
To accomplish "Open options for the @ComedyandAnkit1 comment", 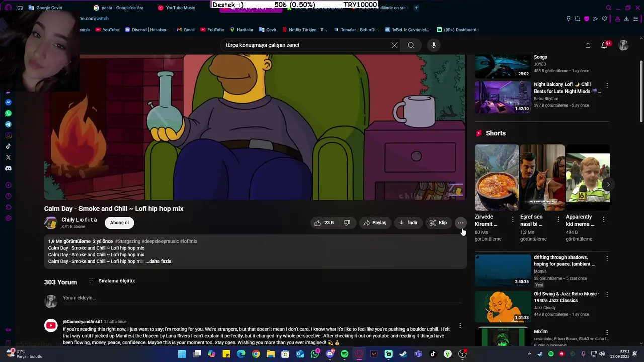I will pos(460,326).
